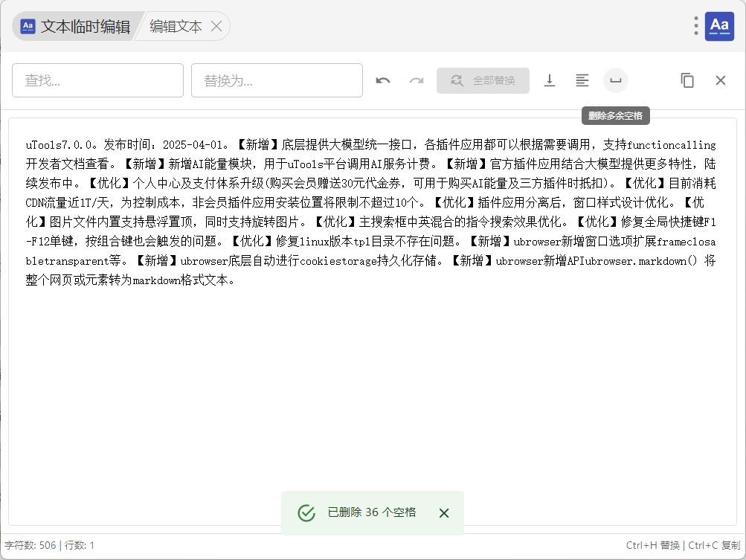746x560 pixels.
Task: Click the redo arrow icon
Action: 417,80
